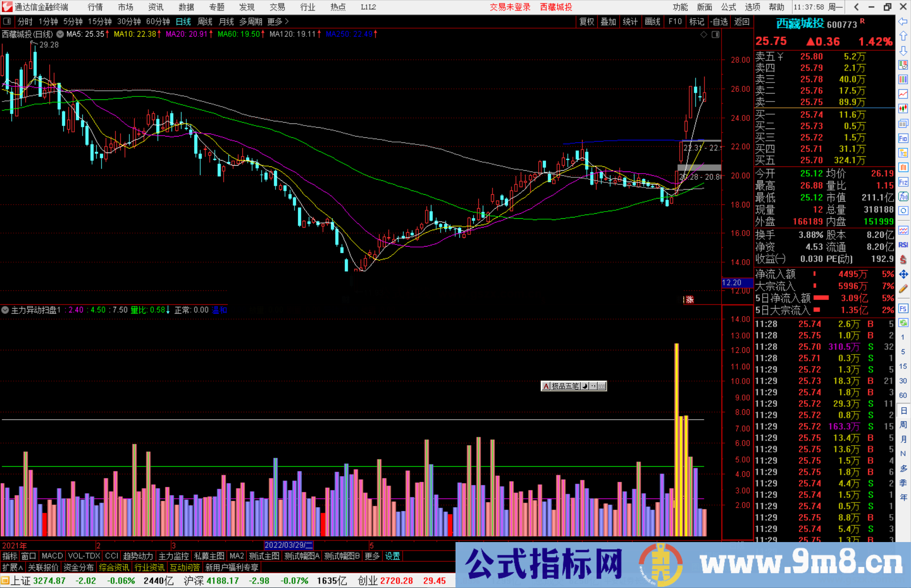
Task: Open the 主力异动扫盘1 indicator dropdown circle
Action: click(x=5, y=310)
